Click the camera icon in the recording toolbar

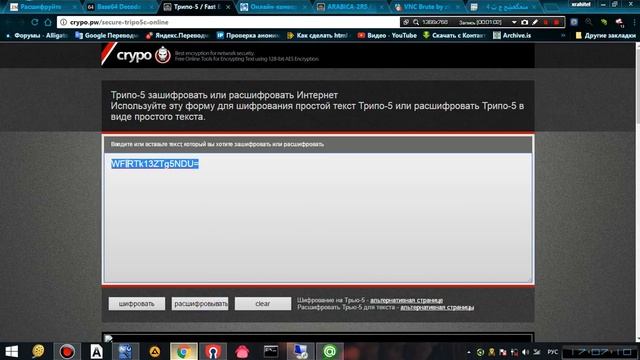point(524,22)
